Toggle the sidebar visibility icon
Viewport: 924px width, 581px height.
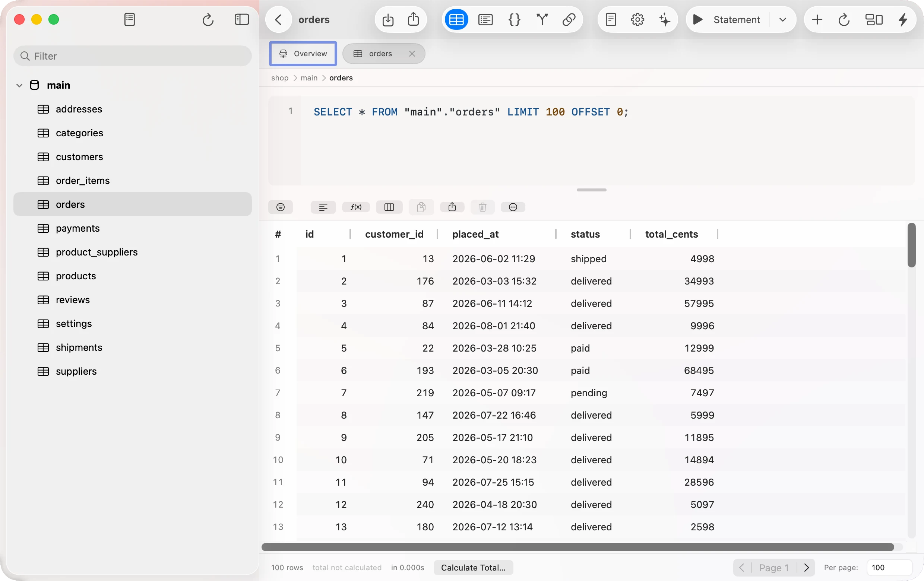coord(241,20)
